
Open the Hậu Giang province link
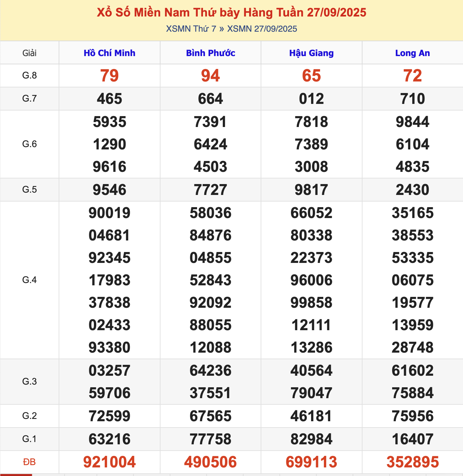pos(311,53)
